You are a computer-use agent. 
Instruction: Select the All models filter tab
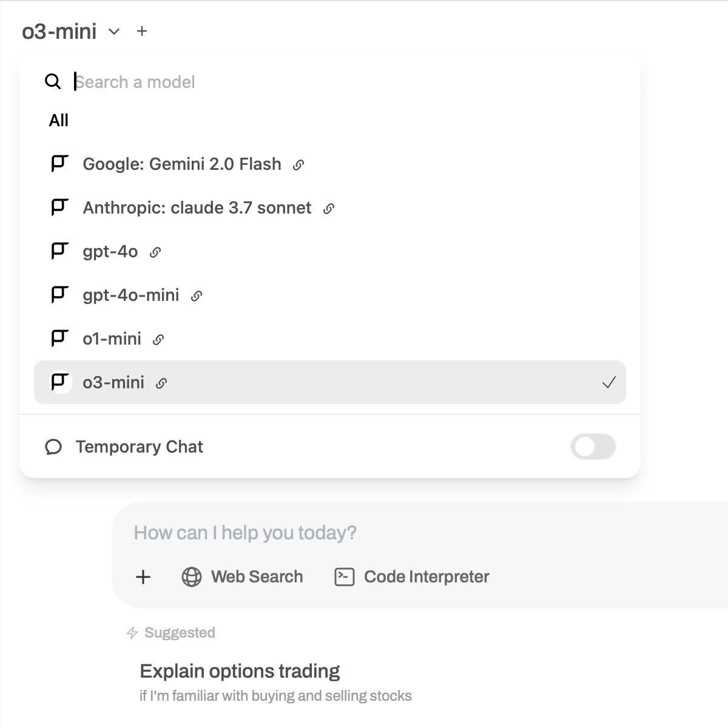tap(59, 121)
